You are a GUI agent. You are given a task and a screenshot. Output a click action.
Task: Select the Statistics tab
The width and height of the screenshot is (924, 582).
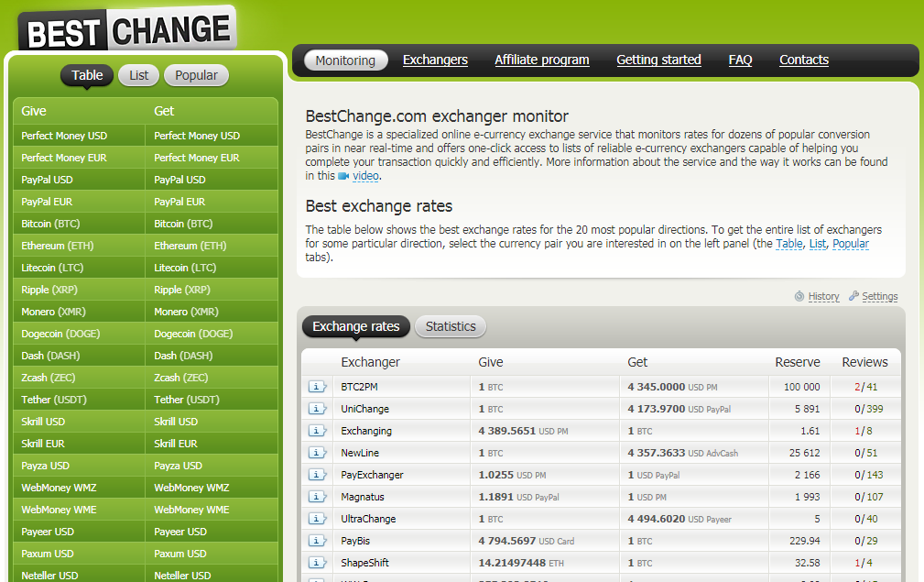[x=451, y=326]
